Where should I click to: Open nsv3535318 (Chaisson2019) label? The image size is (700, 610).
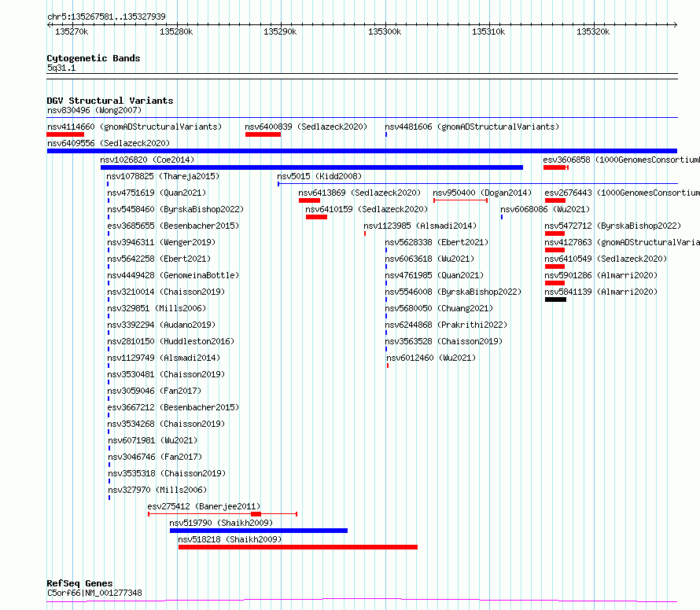pyautogui.click(x=167, y=473)
